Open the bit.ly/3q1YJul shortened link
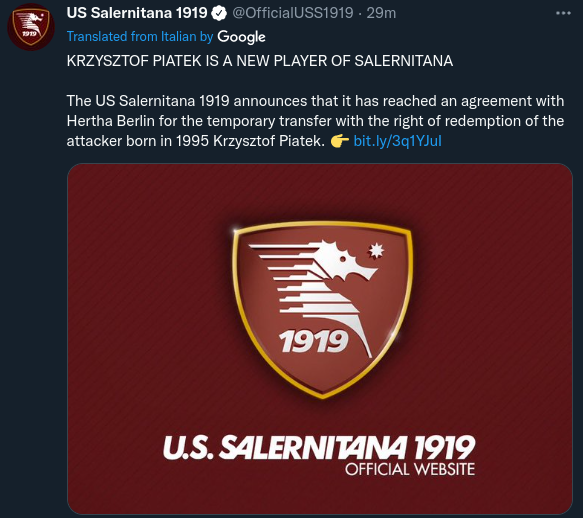Viewport: 583px width, 518px height. click(x=397, y=141)
